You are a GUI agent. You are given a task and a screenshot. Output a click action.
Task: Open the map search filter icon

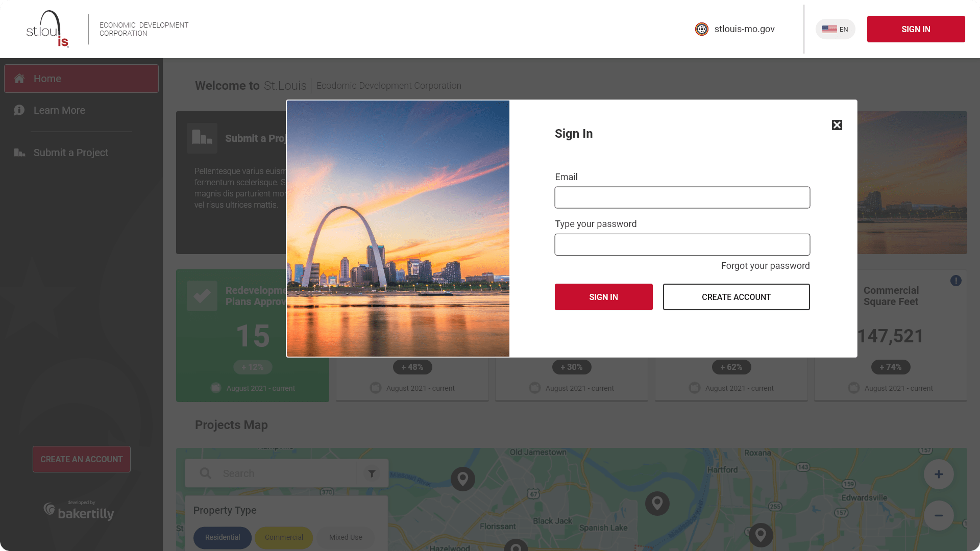coord(372,473)
